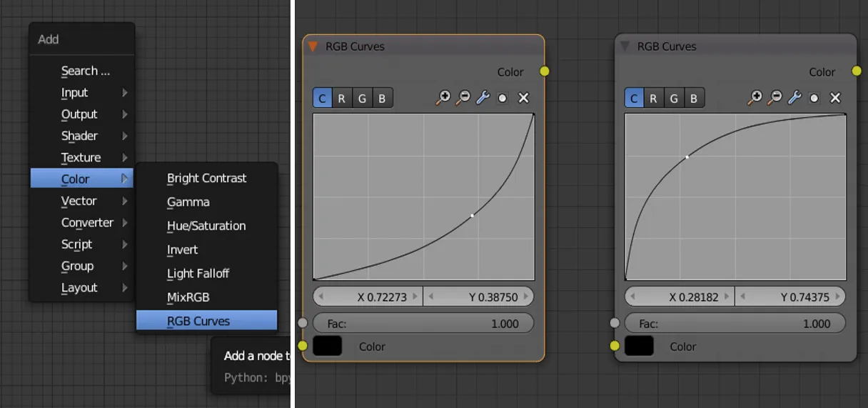The image size is (868, 408).
Task: Click Color input socket of right node
Action: 615,347
